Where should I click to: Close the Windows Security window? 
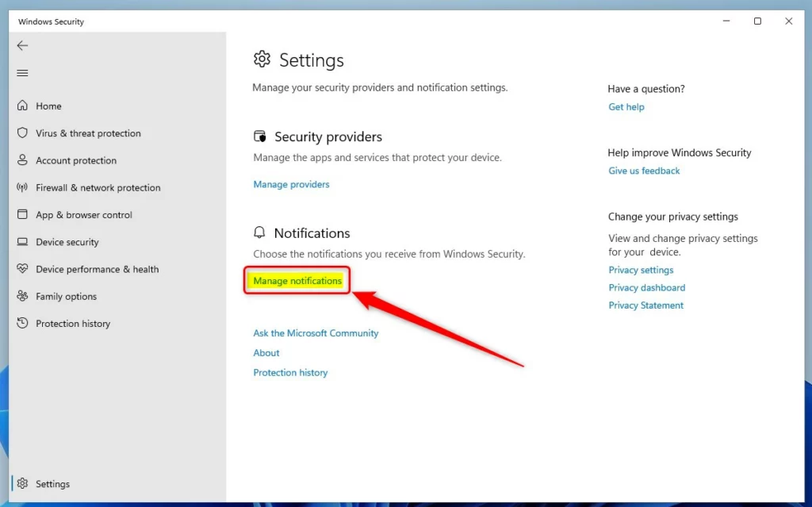tap(788, 21)
